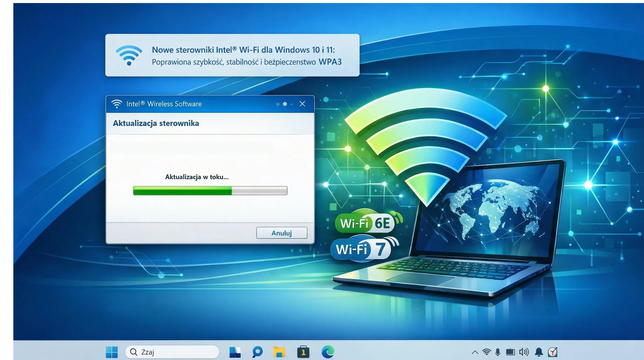Viewport: 644px width, 360px height.
Task: Click the taskbar search field
Action: [x=172, y=352]
